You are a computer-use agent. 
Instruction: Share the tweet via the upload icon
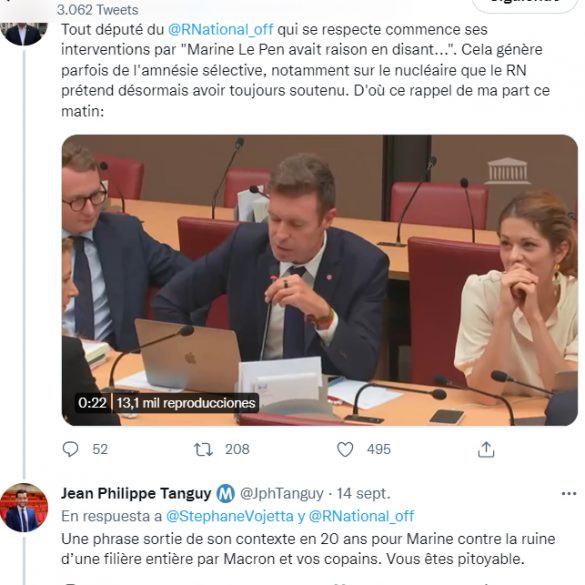tap(486, 449)
